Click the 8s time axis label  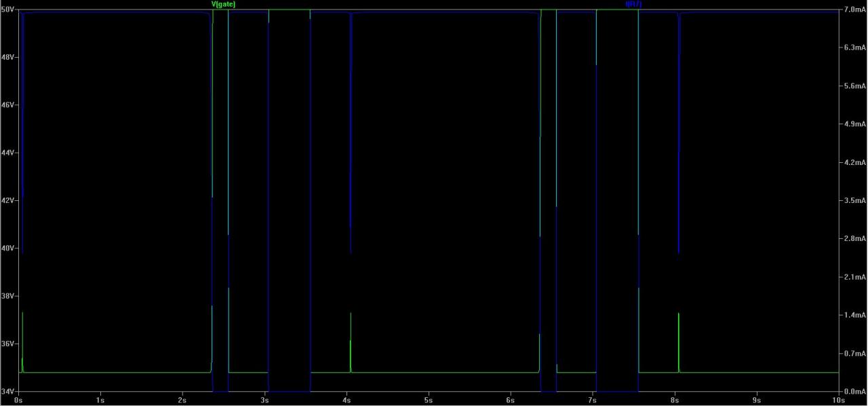pyautogui.click(x=674, y=401)
